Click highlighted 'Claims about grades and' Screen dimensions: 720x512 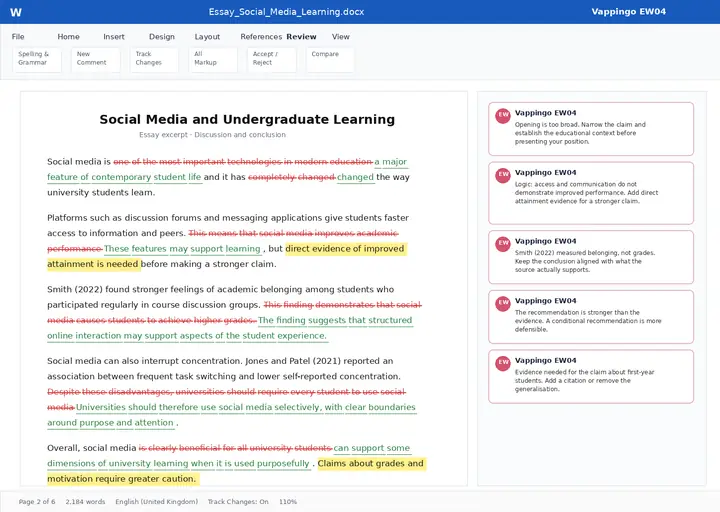[371, 464]
